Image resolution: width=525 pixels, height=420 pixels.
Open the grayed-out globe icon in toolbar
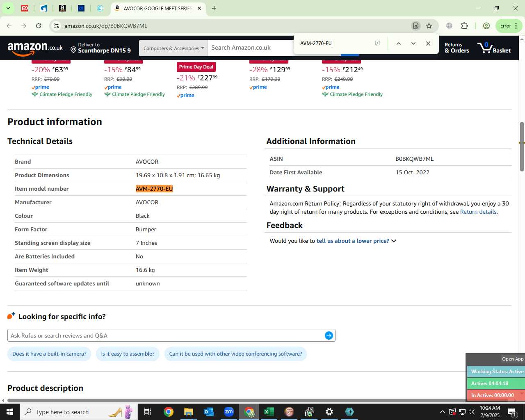tap(450, 26)
